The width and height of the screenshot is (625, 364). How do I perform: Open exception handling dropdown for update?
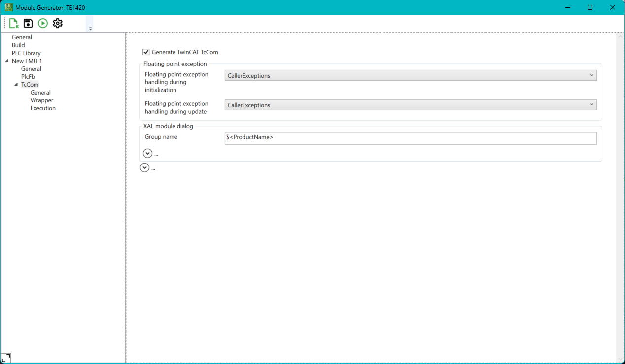pos(591,104)
